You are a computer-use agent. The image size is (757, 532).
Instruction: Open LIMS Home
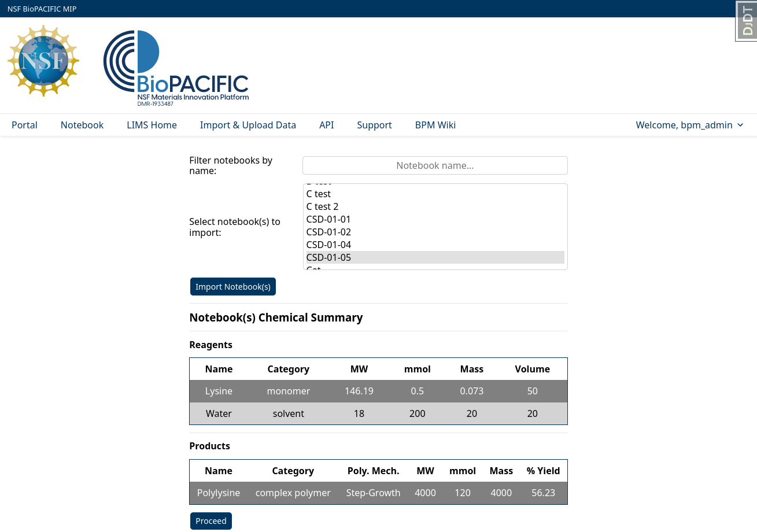point(152,125)
